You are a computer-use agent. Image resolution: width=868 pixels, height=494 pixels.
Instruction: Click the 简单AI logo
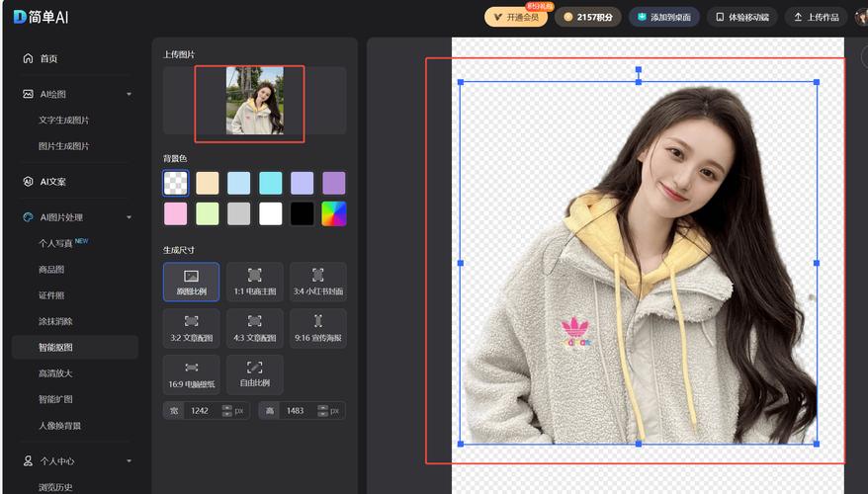pyautogui.click(x=42, y=17)
